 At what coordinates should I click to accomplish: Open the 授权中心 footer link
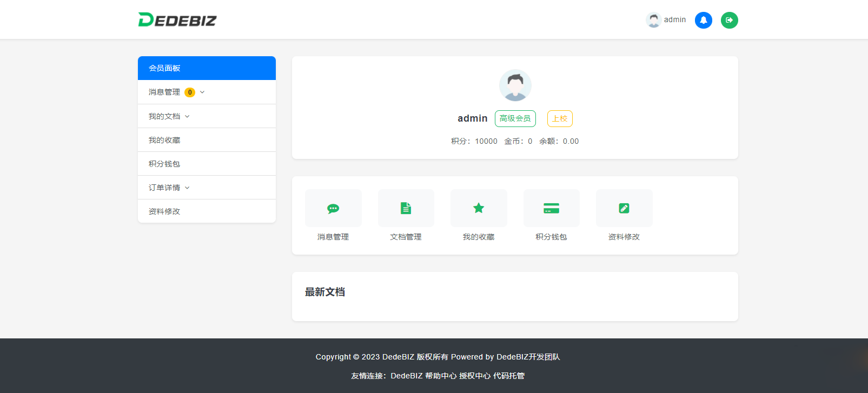click(475, 376)
